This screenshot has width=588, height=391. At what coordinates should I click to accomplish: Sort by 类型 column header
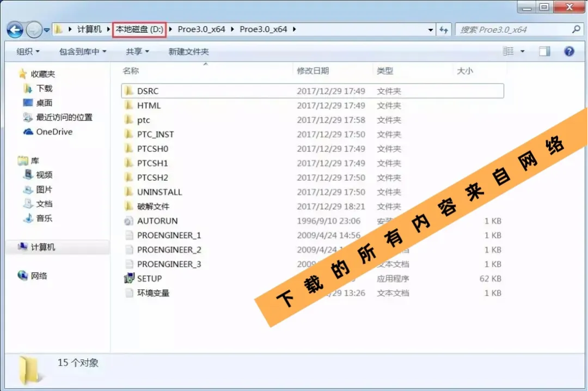click(x=385, y=71)
